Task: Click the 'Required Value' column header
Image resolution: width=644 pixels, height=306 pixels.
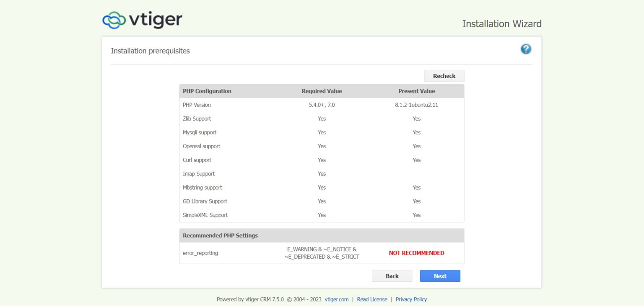Action: [x=322, y=91]
